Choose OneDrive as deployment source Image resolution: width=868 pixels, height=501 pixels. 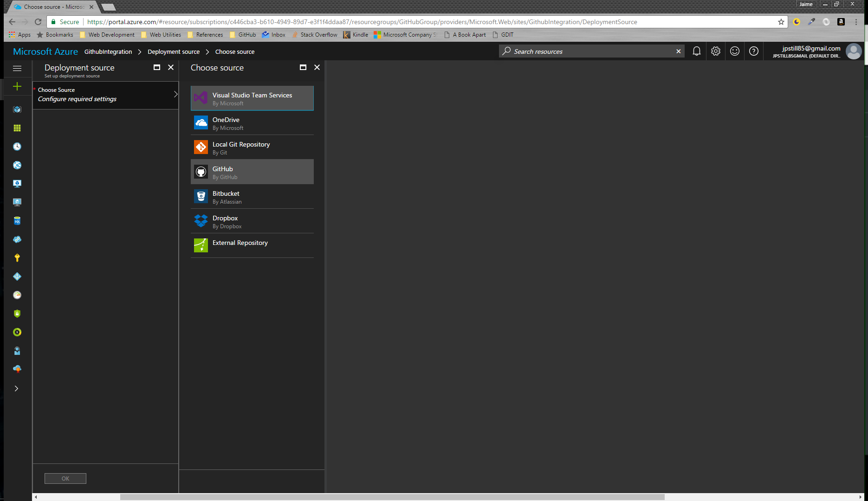252,123
